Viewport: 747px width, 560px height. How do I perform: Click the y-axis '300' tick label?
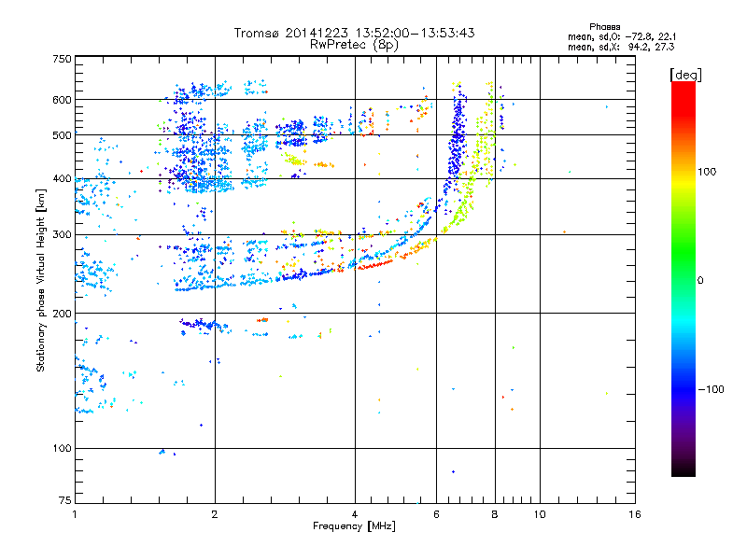(63, 234)
